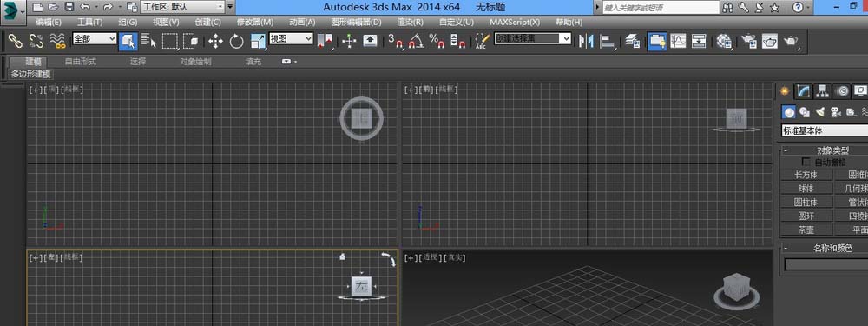Image resolution: width=868 pixels, height=326 pixels.
Task: Click Edit Named Selection Sets icon
Action: pos(482,41)
